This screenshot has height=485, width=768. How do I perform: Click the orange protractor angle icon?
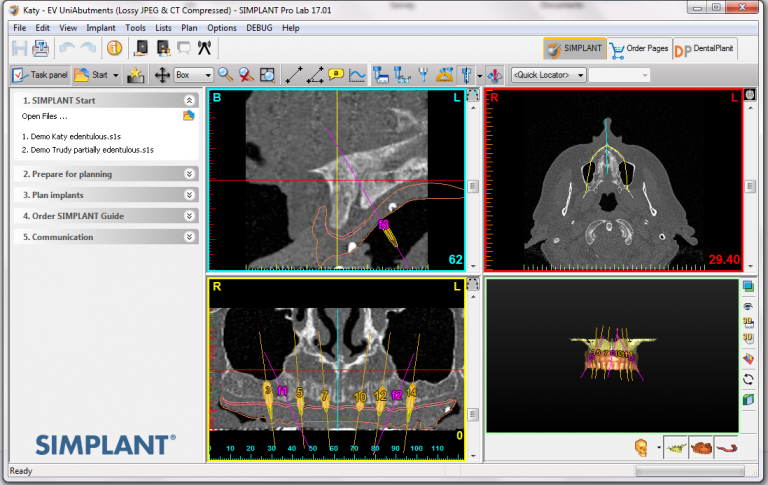coord(444,75)
